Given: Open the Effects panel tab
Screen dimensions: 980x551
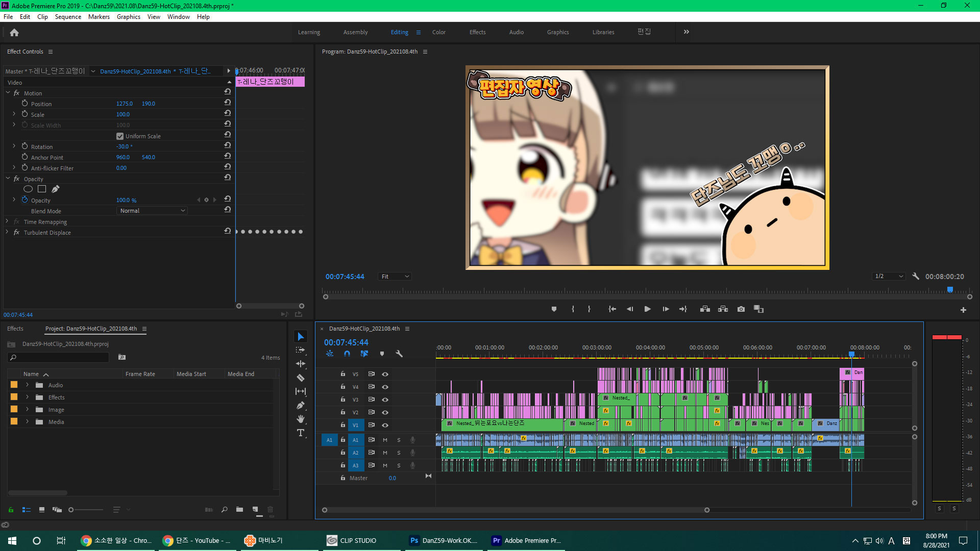Looking at the screenshot, I should [x=15, y=329].
